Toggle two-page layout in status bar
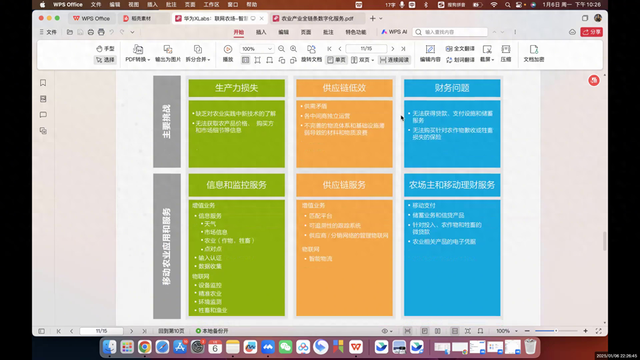The width and height of the screenshot is (640, 360). (438, 331)
